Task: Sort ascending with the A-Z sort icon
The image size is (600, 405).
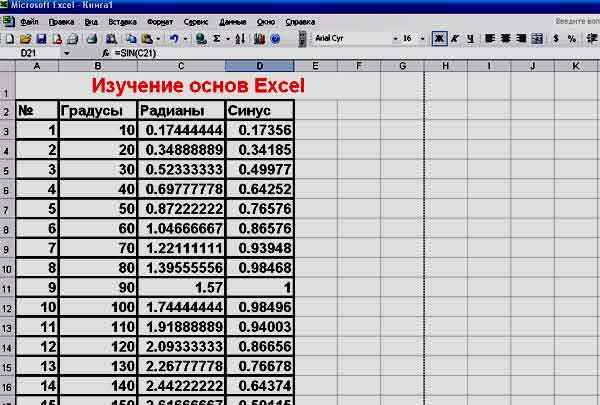Action: (240, 39)
